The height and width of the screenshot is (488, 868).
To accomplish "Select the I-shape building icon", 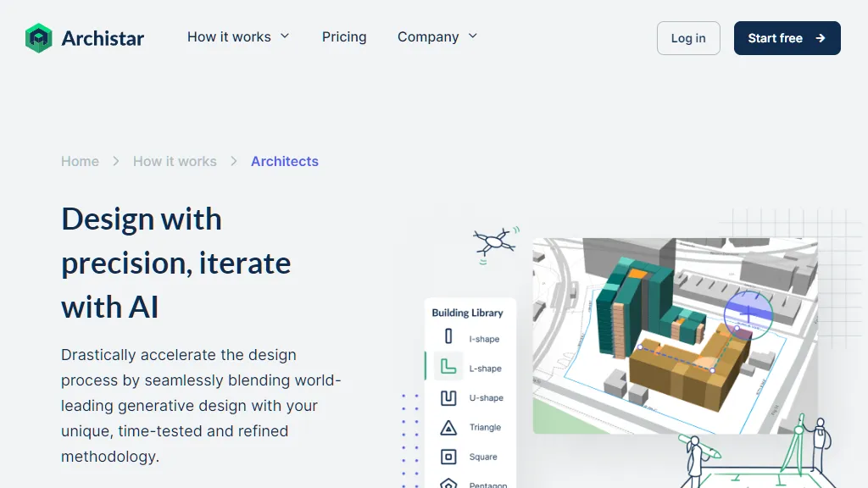I will pyautogui.click(x=448, y=336).
